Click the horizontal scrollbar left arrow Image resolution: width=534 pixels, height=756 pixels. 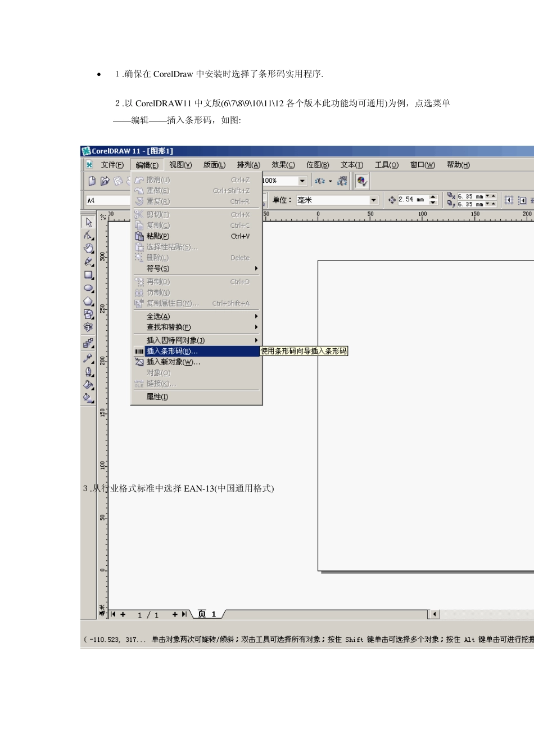pyautogui.click(x=434, y=614)
